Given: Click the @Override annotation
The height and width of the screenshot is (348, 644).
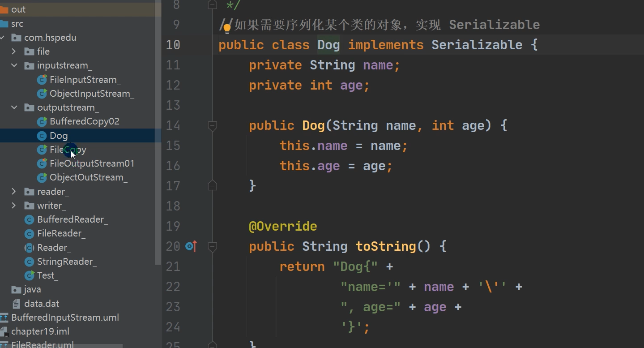Looking at the screenshot, I should click(283, 226).
